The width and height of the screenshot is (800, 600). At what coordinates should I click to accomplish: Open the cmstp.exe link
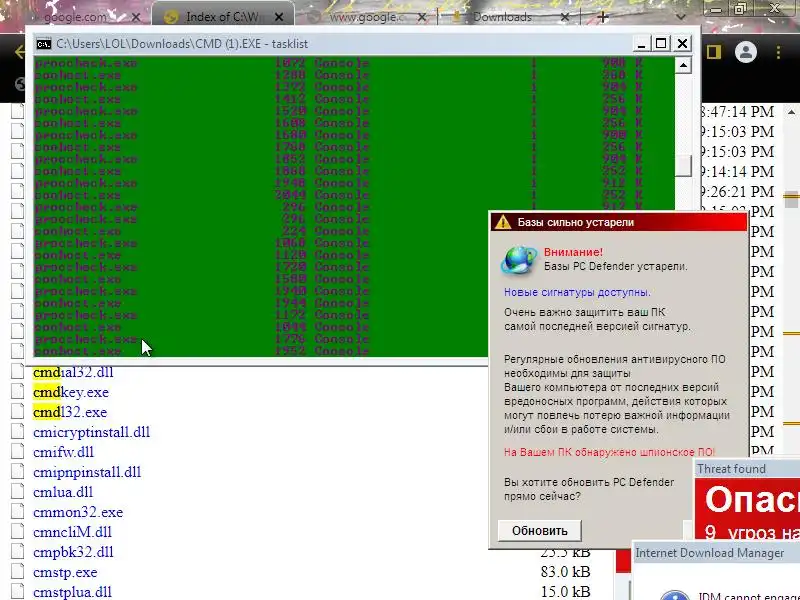point(65,572)
